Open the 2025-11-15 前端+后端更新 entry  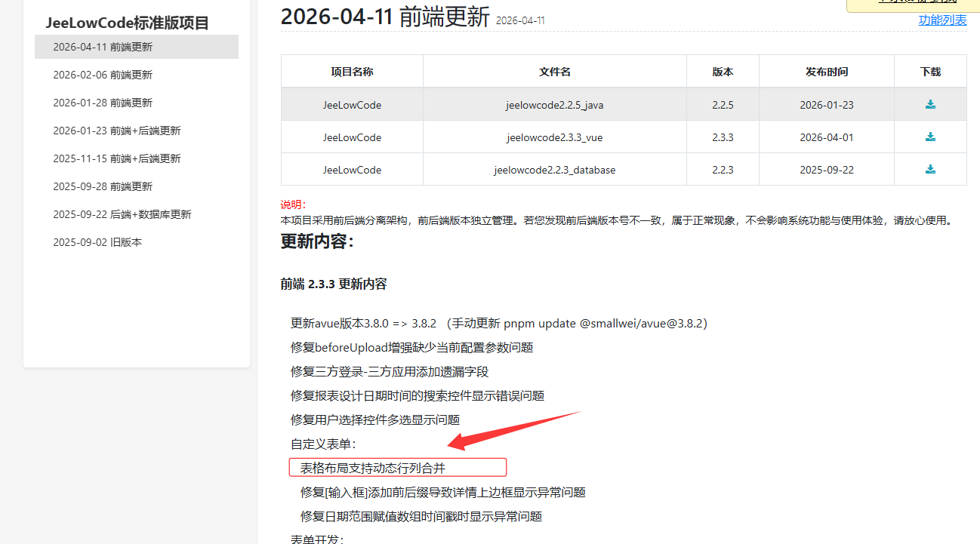(x=117, y=158)
